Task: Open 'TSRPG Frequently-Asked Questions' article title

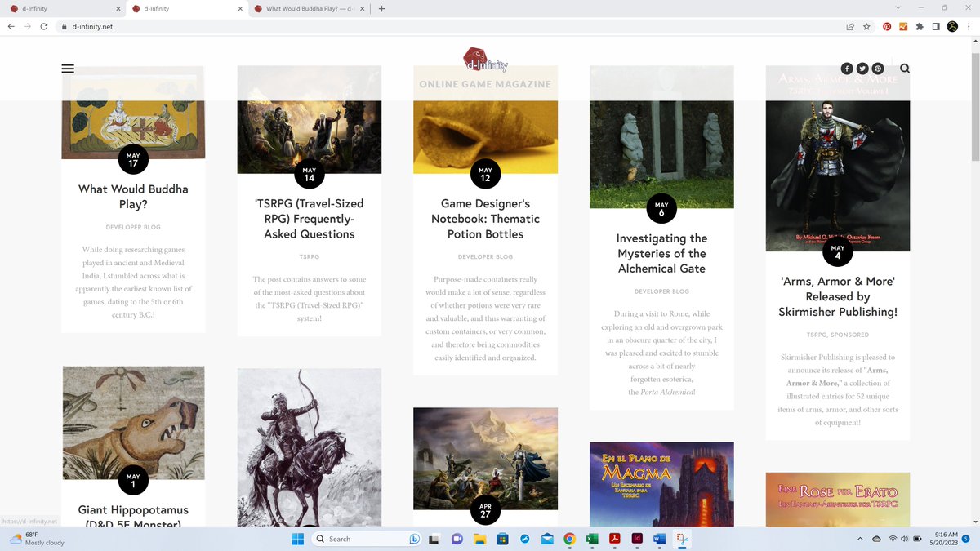Action: pos(310,218)
